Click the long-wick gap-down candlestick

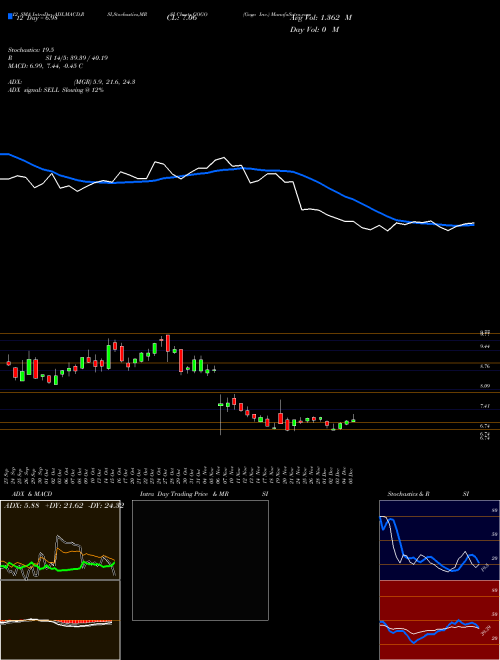point(221,415)
